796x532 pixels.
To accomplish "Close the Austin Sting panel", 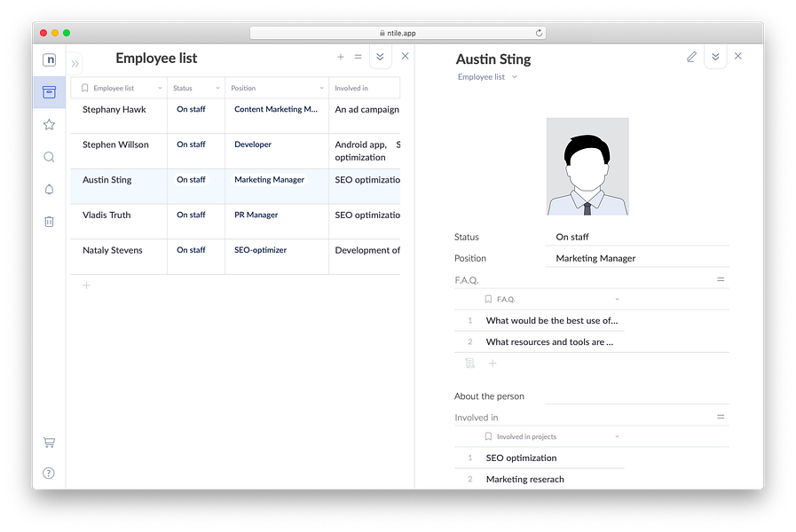I will pyautogui.click(x=738, y=56).
